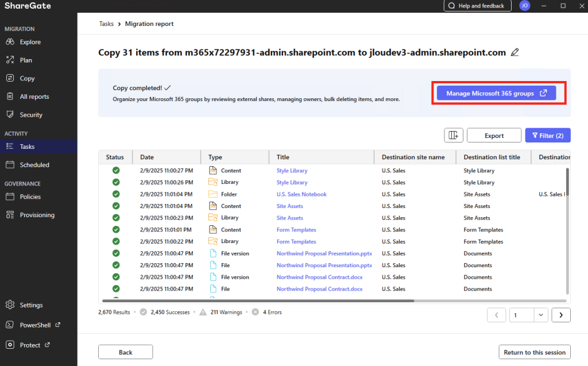Click Return to this session
Viewport: 588px width, 366px height.
click(x=535, y=352)
